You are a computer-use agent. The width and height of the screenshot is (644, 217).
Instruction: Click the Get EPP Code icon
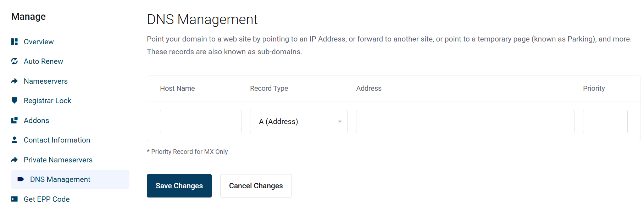coord(15,199)
